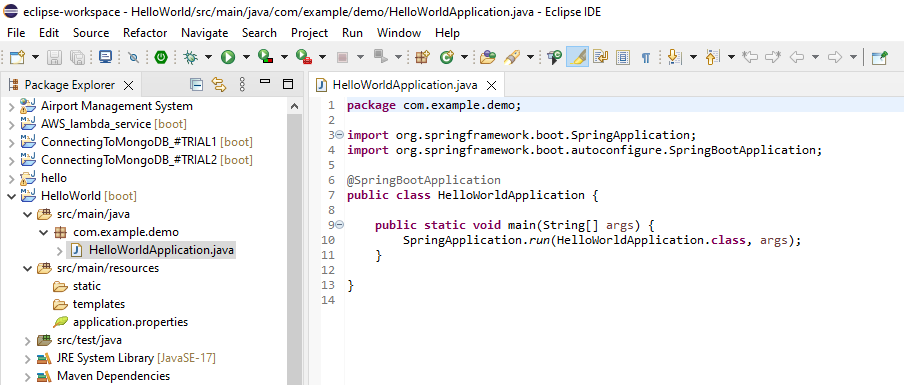Start debugging with the bug icon
This screenshot has height=385, width=904.
[x=190, y=56]
